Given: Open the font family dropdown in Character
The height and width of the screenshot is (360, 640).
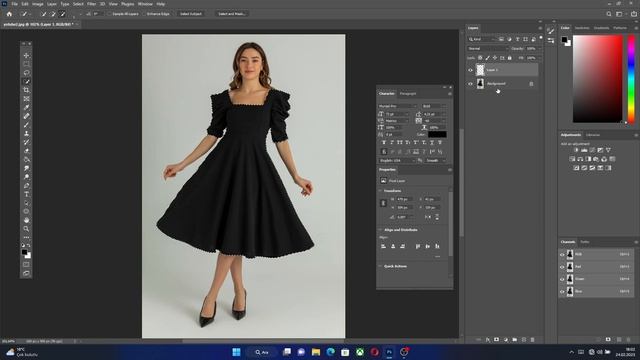Looking at the screenshot, I should click(398, 106).
